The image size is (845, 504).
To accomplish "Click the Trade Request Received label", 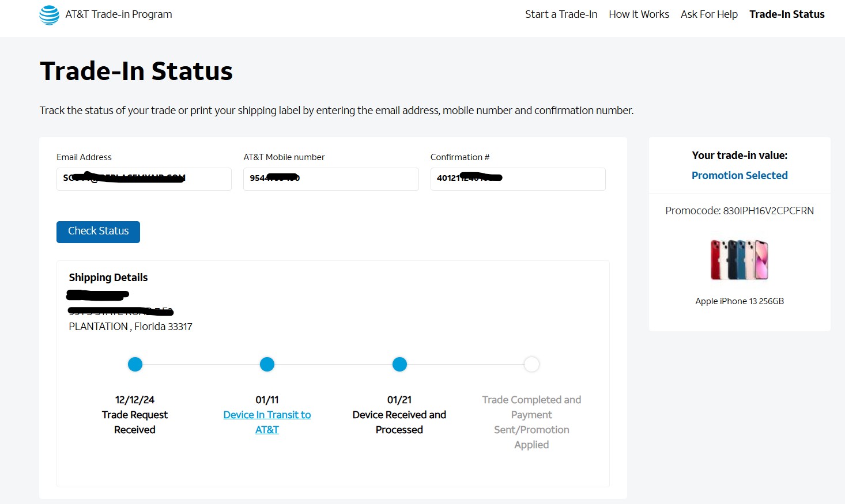I will point(135,422).
